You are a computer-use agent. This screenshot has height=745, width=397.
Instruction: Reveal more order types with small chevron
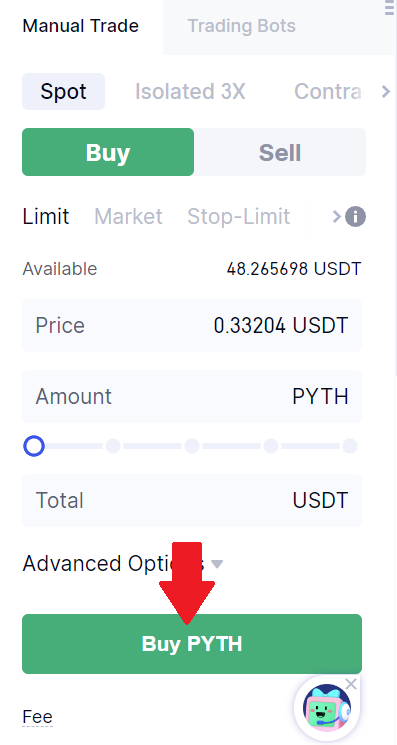[x=337, y=217]
